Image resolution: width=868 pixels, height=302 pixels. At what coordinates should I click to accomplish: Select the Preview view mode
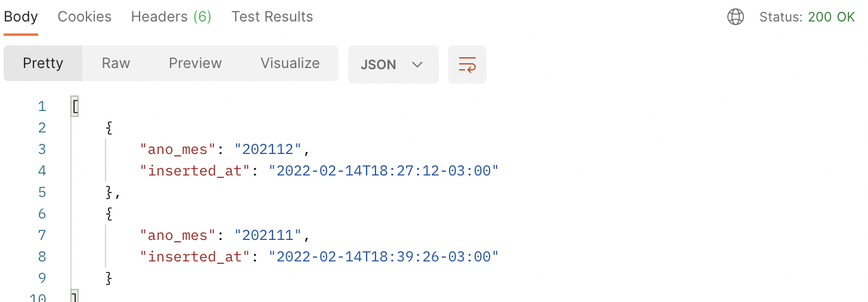pos(195,63)
